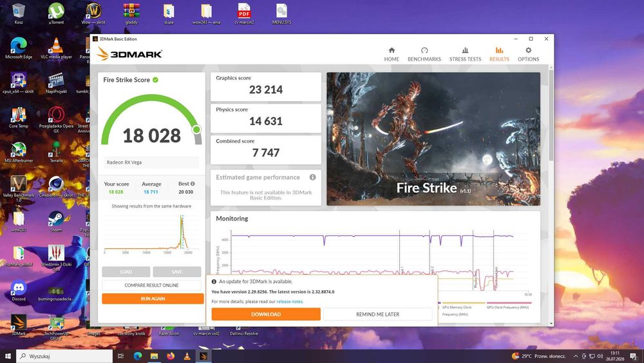Launch Steam from the desktop

click(56, 221)
